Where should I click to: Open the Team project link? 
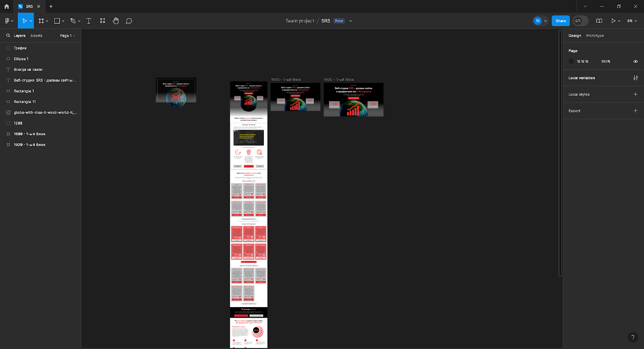300,21
